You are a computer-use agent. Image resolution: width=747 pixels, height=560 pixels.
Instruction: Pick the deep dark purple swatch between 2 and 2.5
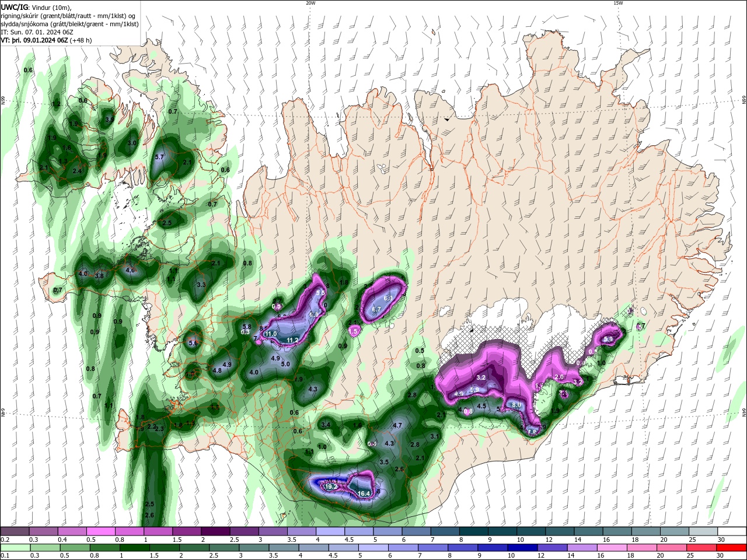[215, 531]
